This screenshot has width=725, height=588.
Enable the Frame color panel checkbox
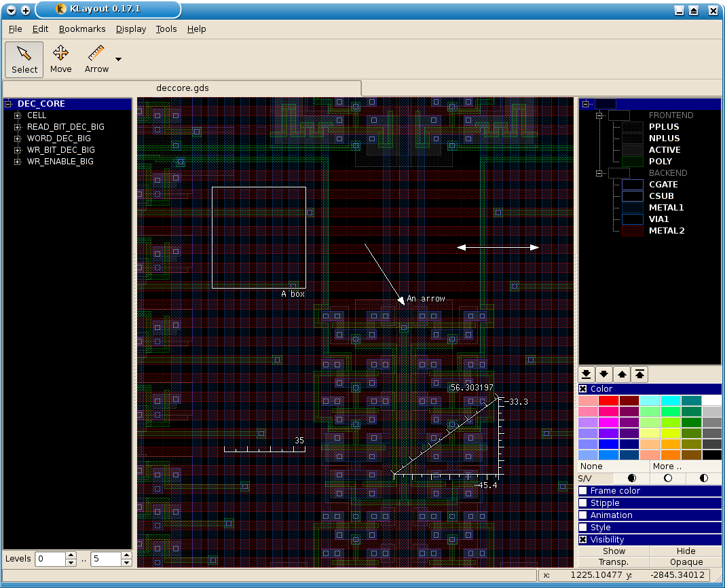tap(583, 491)
